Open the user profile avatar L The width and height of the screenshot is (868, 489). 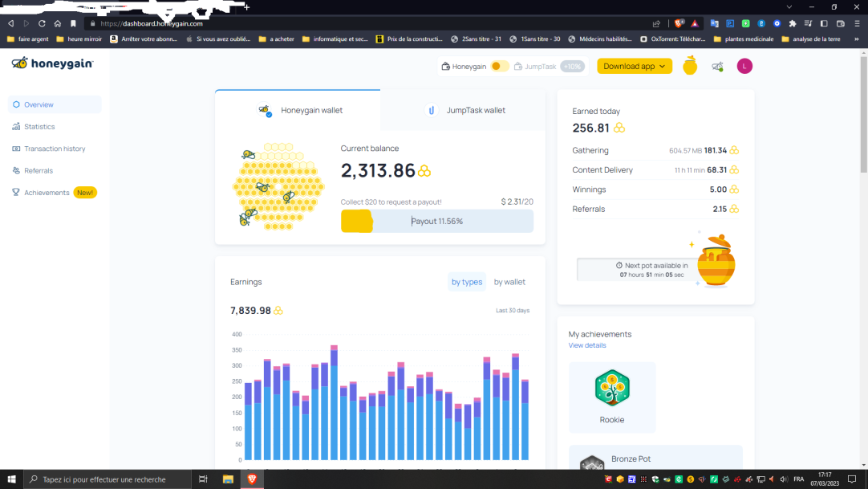744,67
